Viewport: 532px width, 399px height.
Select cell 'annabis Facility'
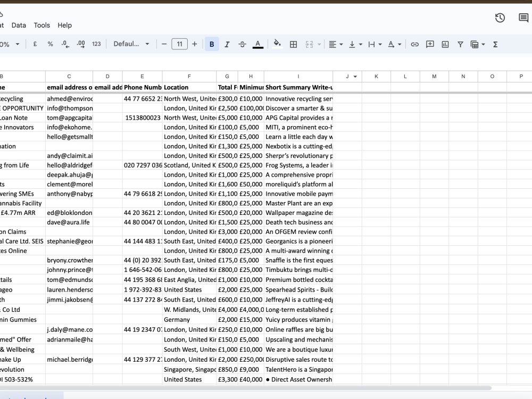[x=22, y=203]
